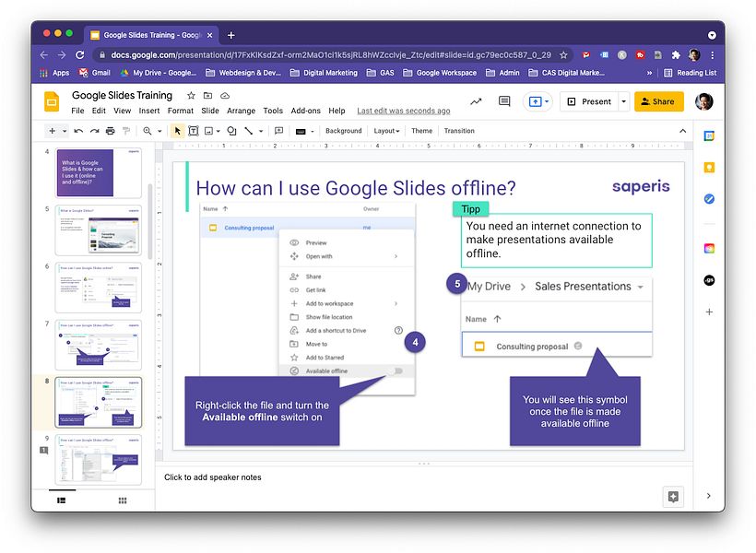Collapse the toolbar menus with the chevron

tap(683, 131)
